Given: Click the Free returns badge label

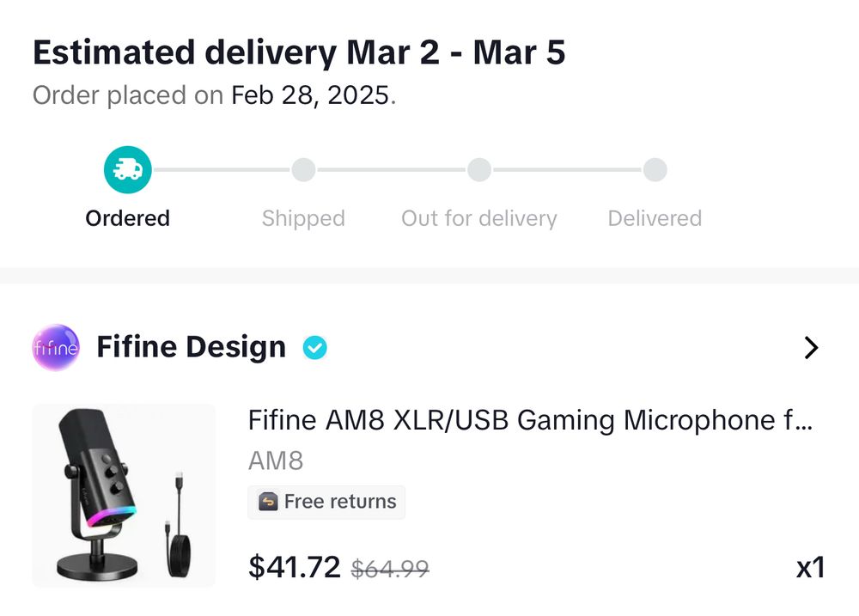Looking at the screenshot, I should click(x=340, y=502).
